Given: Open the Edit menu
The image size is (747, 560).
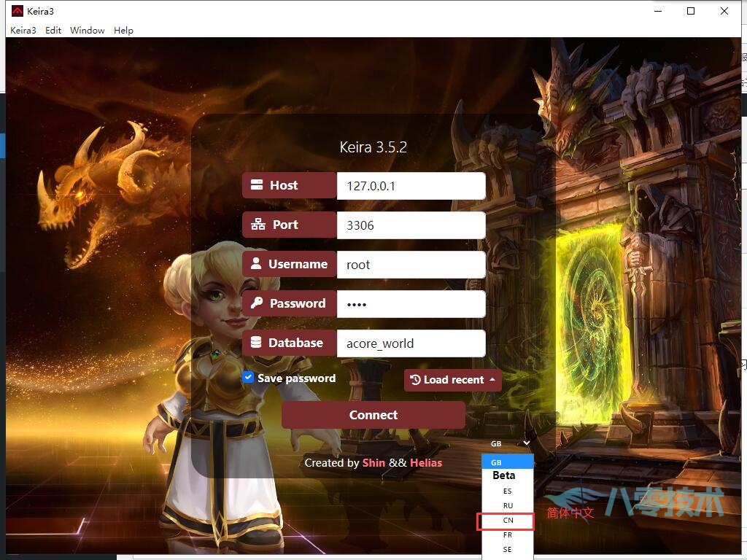Looking at the screenshot, I should pos(53,30).
